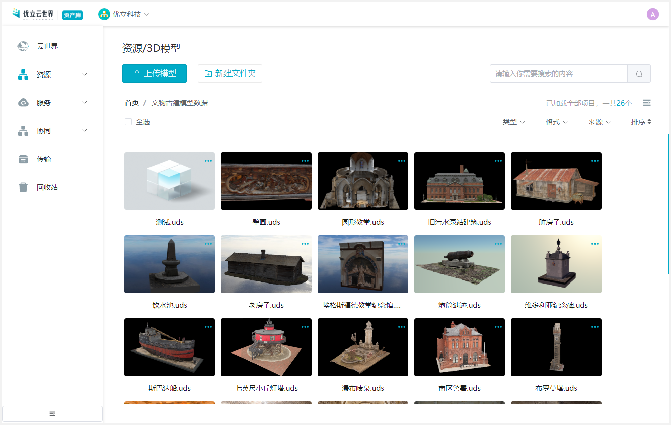Open the type filter dropdown
The height and width of the screenshot is (425, 671).
(x=514, y=122)
